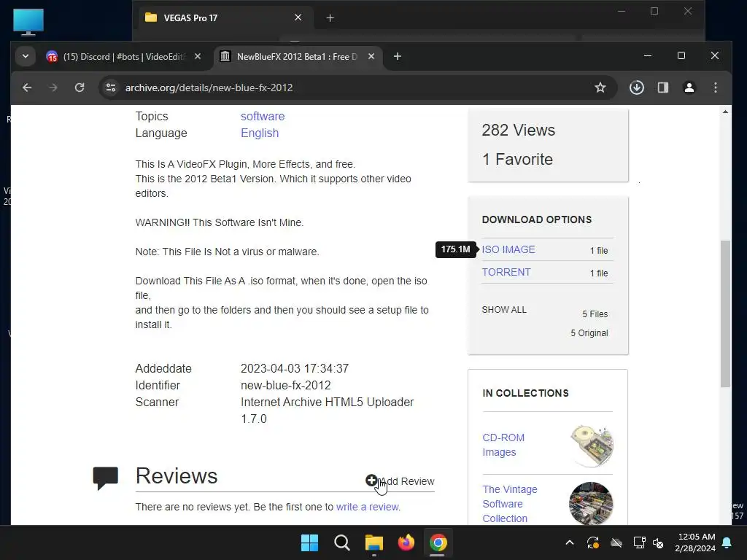Open The Vintage Software Collection link
Image resolution: width=747 pixels, height=560 pixels.
pos(510,504)
